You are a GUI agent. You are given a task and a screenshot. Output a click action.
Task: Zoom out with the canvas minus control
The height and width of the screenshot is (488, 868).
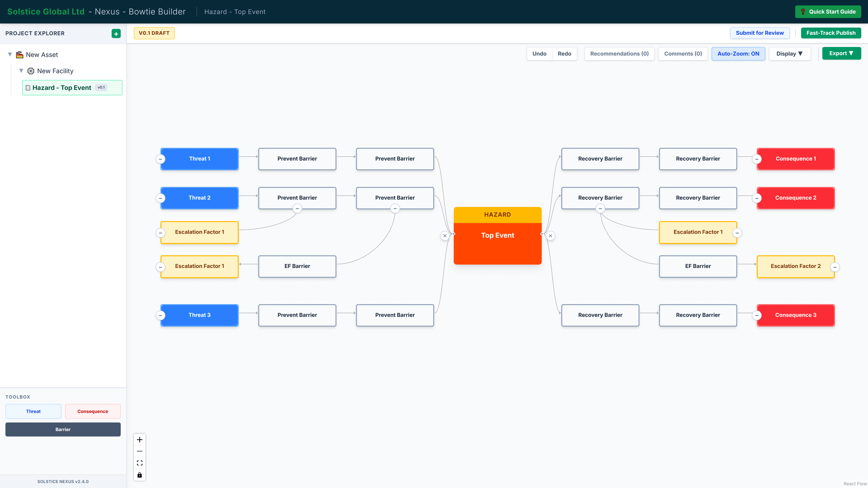[x=139, y=451]
